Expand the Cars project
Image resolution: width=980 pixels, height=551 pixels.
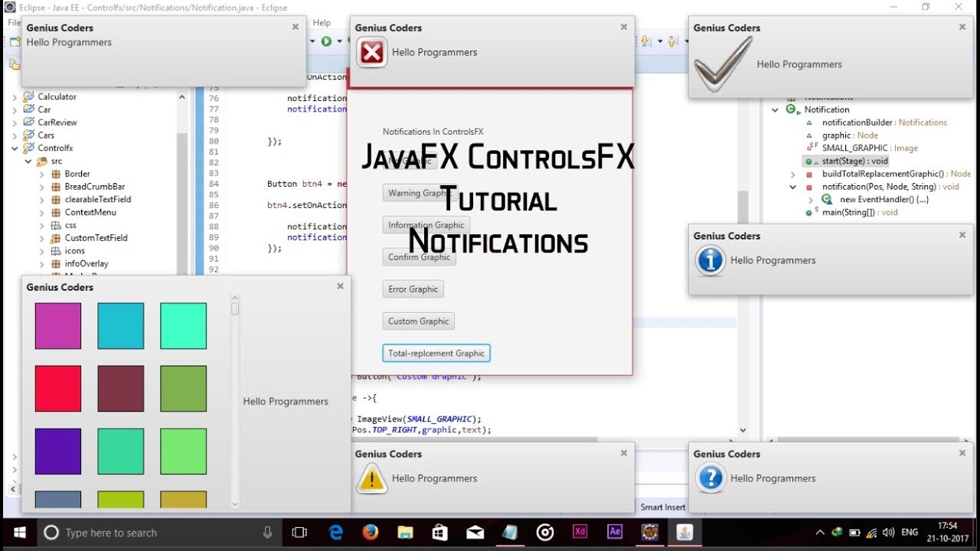coord(15,135)
